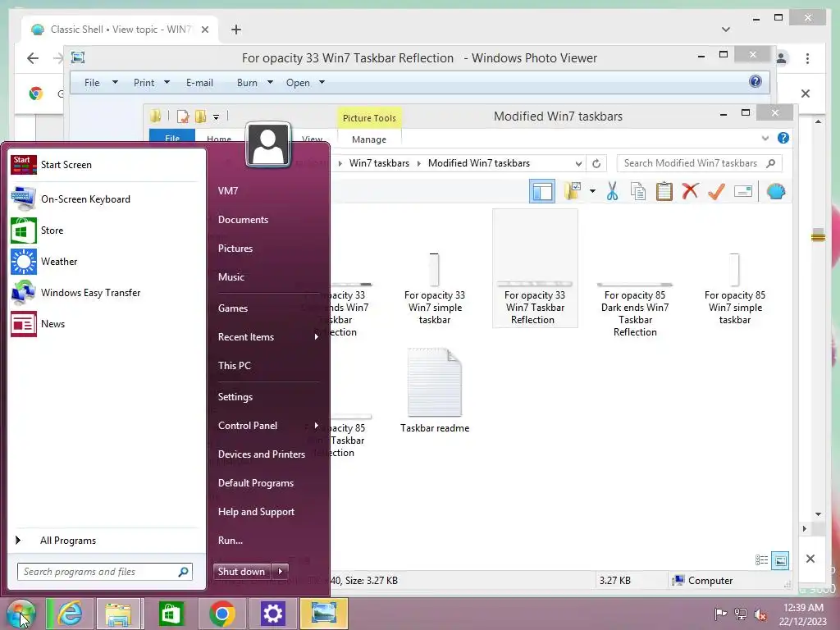Switch to details view icon
Viewport: 840px width, 630px height.
click(x=761, y=560)
